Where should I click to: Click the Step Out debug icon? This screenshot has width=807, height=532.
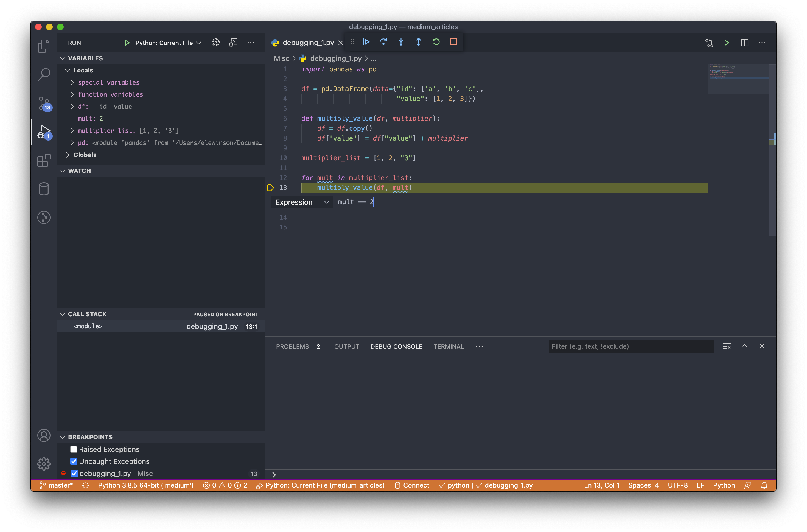pos(418,42)
